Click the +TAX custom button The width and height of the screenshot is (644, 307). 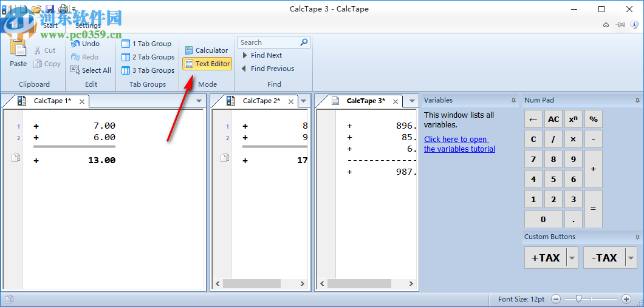[x=546, y=258]
